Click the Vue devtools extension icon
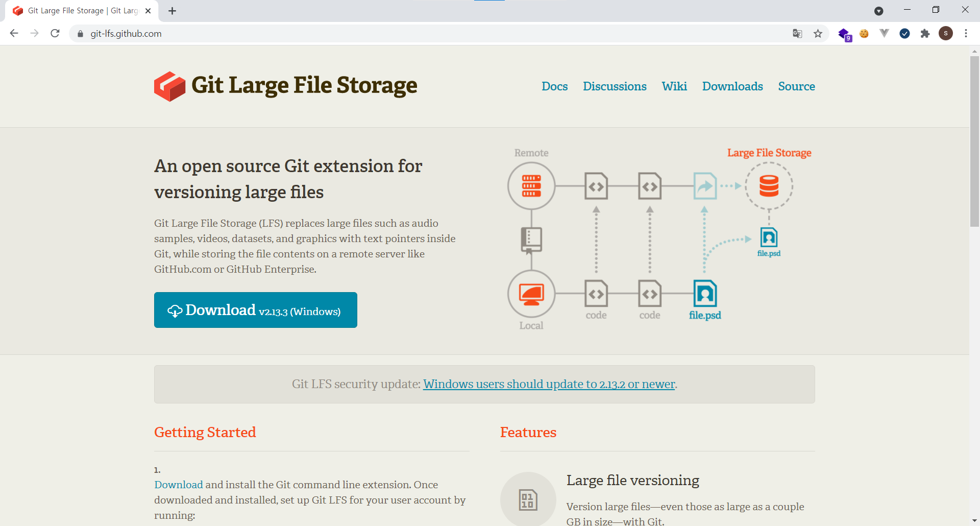 tap(884, 33)
